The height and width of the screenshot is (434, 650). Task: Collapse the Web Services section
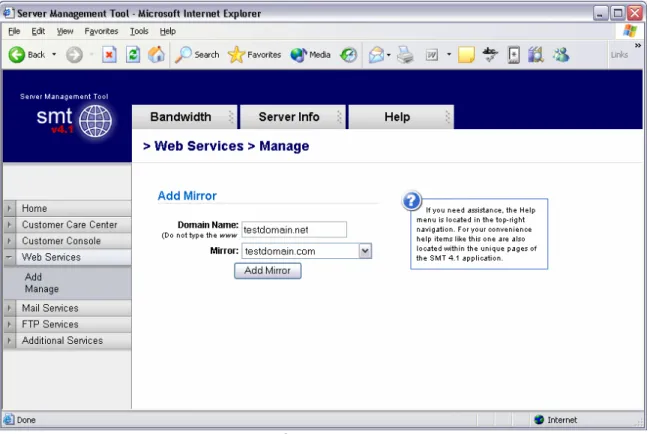[x=9, y=257]
